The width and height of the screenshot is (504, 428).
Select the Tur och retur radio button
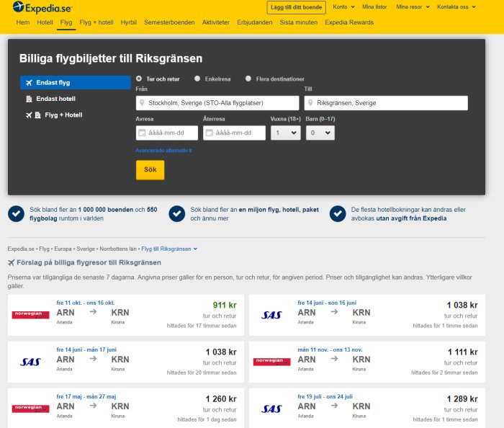(139, 79)
